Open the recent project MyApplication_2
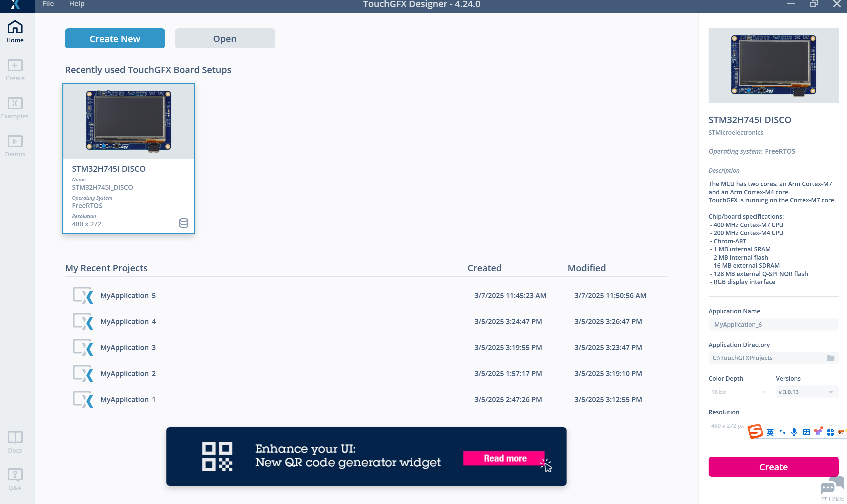 pyautogui.click(x=128, y=373)
